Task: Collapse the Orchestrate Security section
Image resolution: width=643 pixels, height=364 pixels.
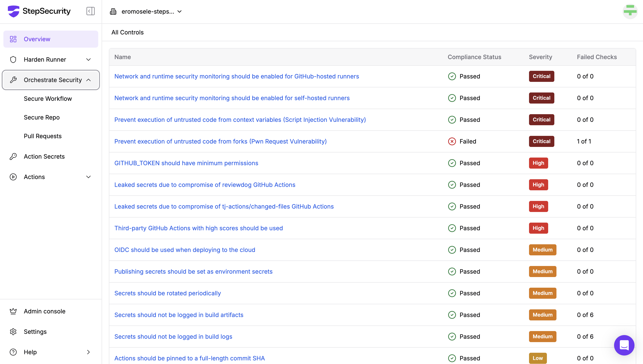Action: (x=88, y=80)
